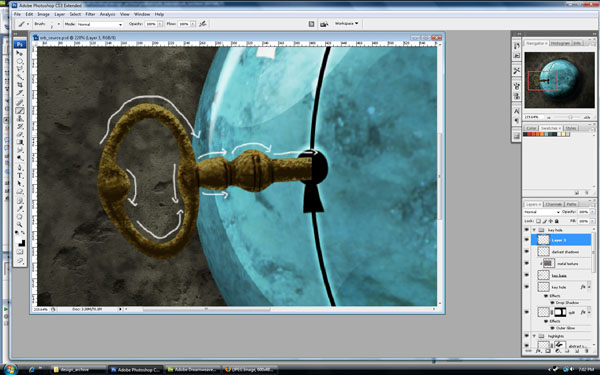The height and width of the screenshot is (375, 600).
Task: Adjust the Navigator zoom slider
Action: tap(570, 117)
